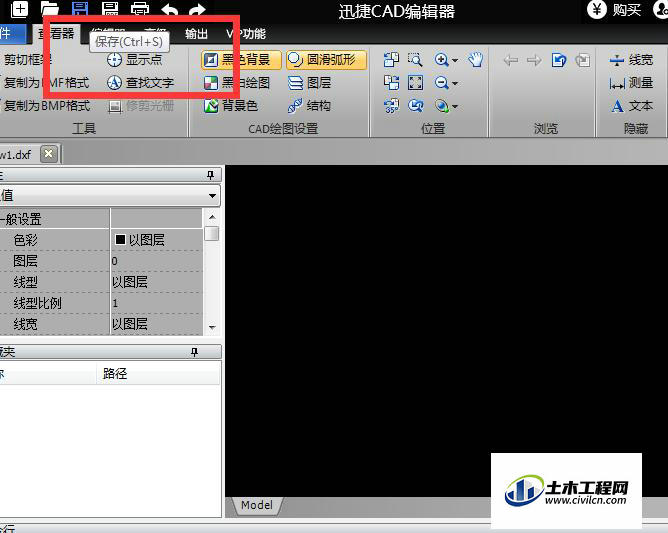Toggle the 测量 measurement option
The width and height of the screenshot is (668, 533).
coord(631,83)
